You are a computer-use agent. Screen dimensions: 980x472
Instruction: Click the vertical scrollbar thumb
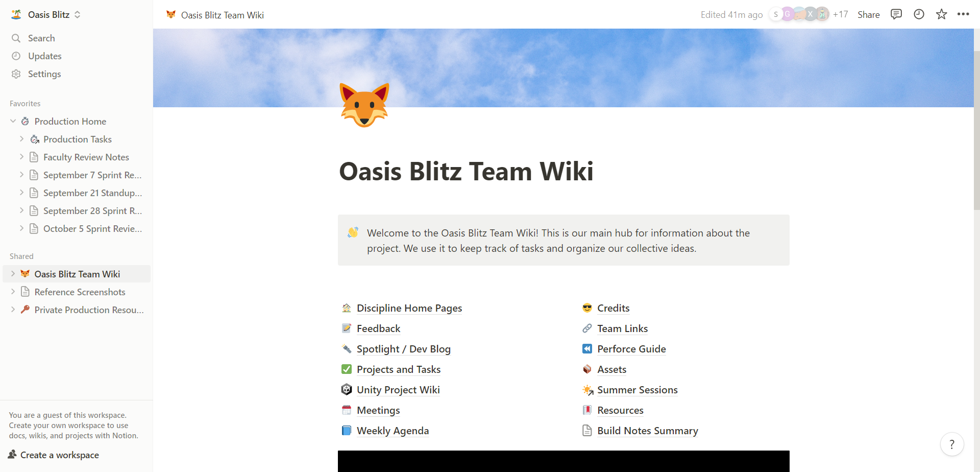point(976,130)
